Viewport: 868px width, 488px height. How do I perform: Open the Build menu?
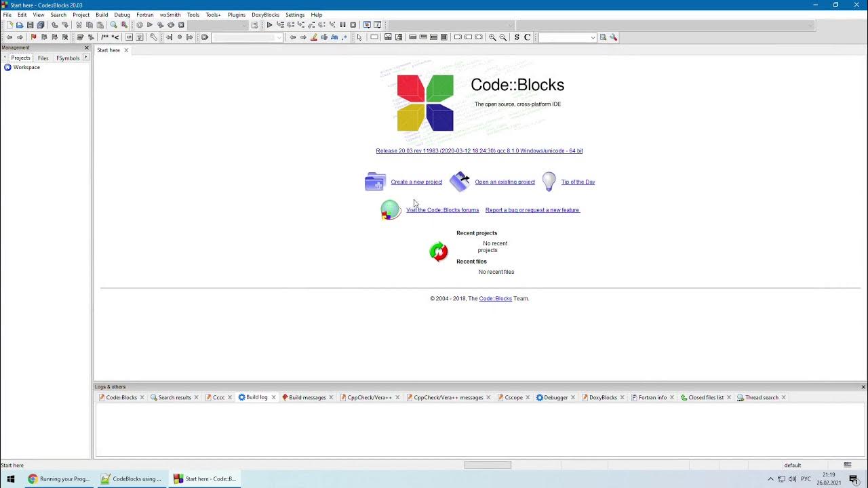tap(102, 14)
